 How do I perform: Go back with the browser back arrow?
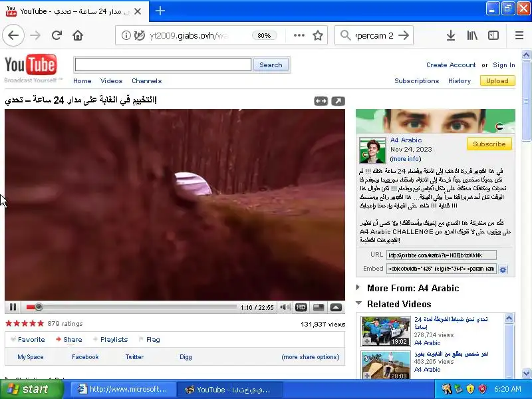click(x=13, y=35)
